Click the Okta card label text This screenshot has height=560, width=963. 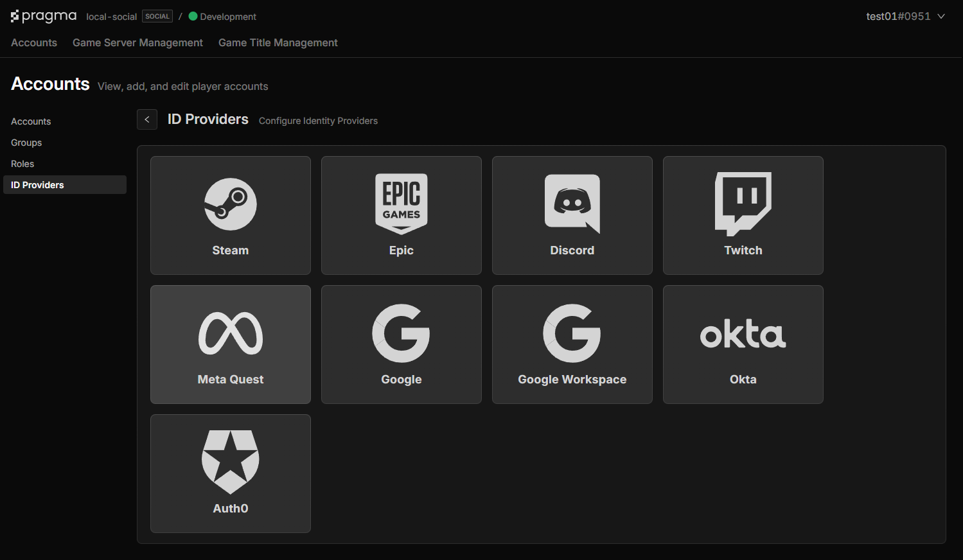[743, 380]
